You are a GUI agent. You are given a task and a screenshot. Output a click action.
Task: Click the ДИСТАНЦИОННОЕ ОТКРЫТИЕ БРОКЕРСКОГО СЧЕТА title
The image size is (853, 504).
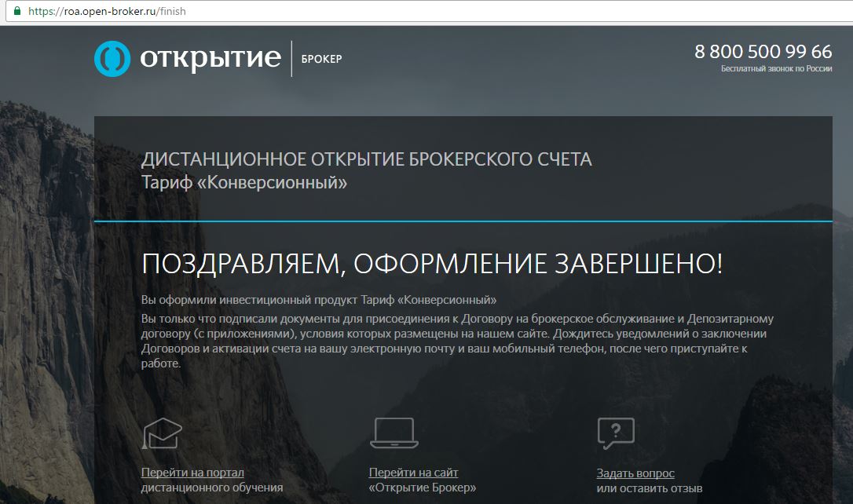pos(366,160)
